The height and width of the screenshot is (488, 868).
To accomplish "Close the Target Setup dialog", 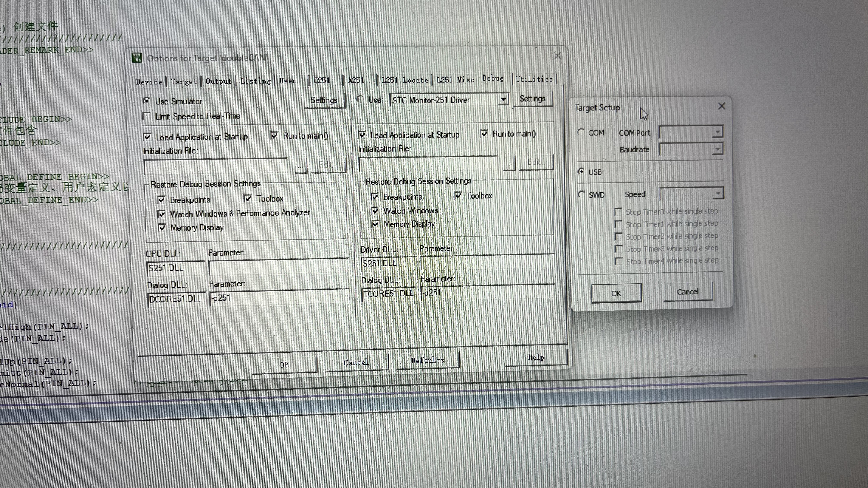I will click(x=721, y=107).
